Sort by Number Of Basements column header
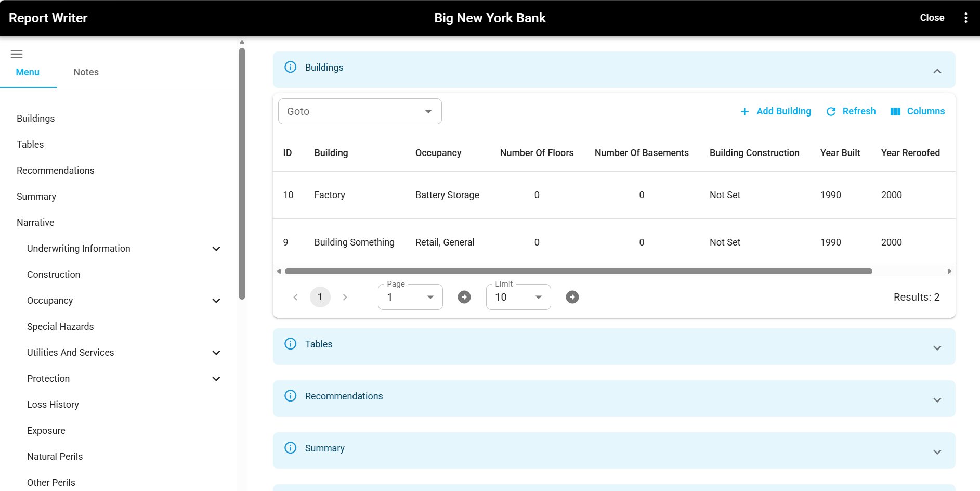 point(642,153)
